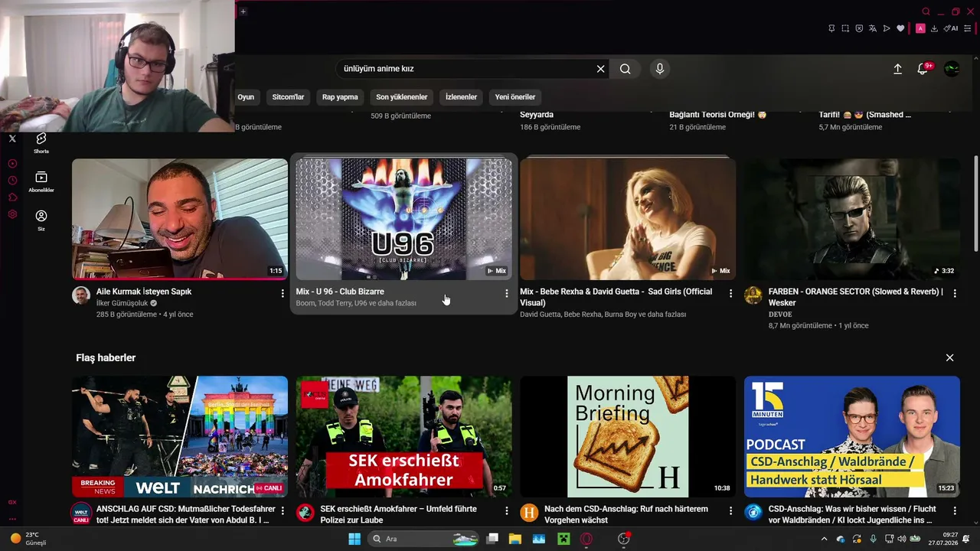Open the U96 Club Bizarre mix thumbnail
Screen dimensions: 980x551
pos(403,219)
